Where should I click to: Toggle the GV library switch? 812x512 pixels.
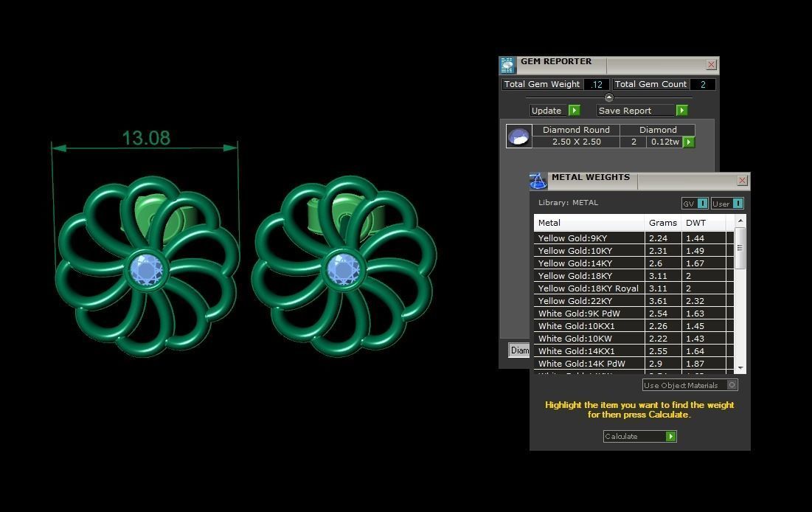point(702,204)
